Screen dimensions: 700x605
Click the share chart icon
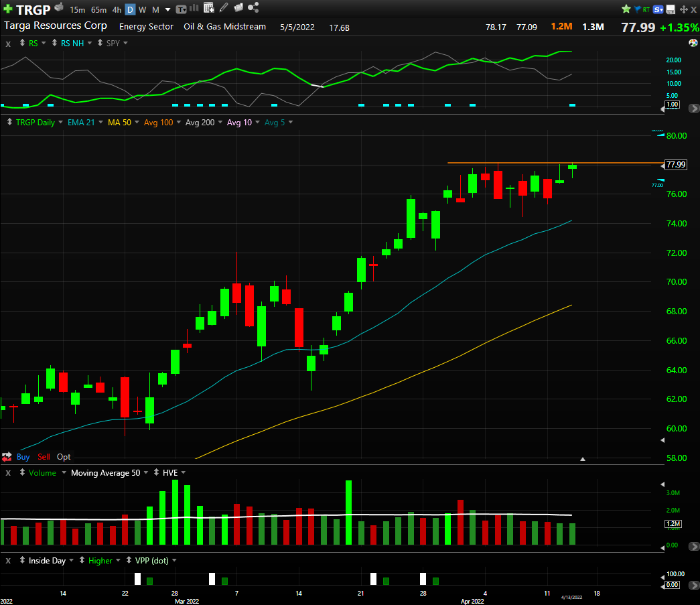click(253, 7)
